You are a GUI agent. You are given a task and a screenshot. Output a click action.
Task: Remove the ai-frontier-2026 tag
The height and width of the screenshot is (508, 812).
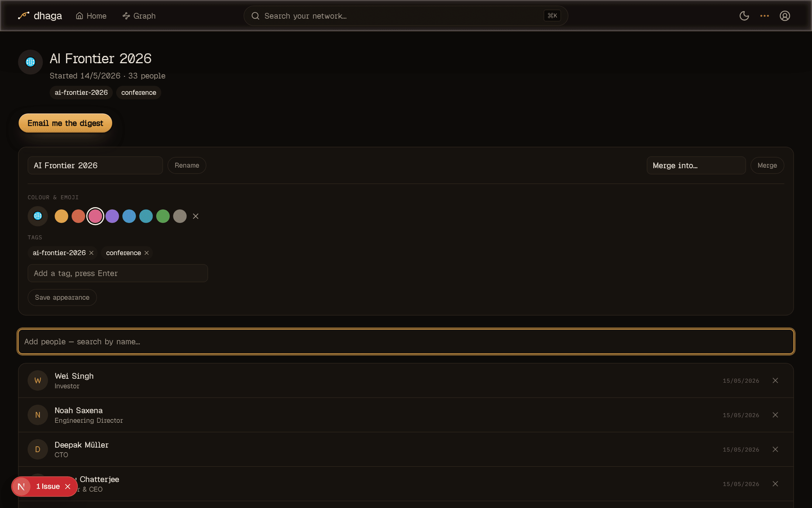click(91, 253)
